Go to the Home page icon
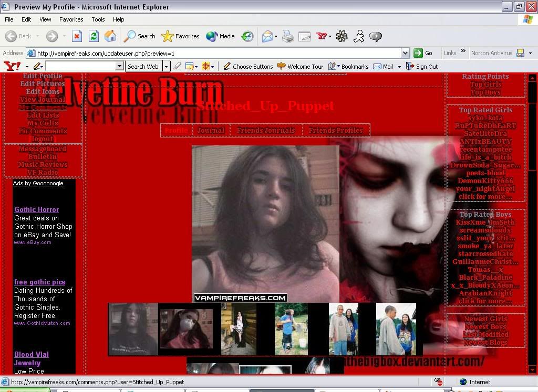 [x=110, y=36]
